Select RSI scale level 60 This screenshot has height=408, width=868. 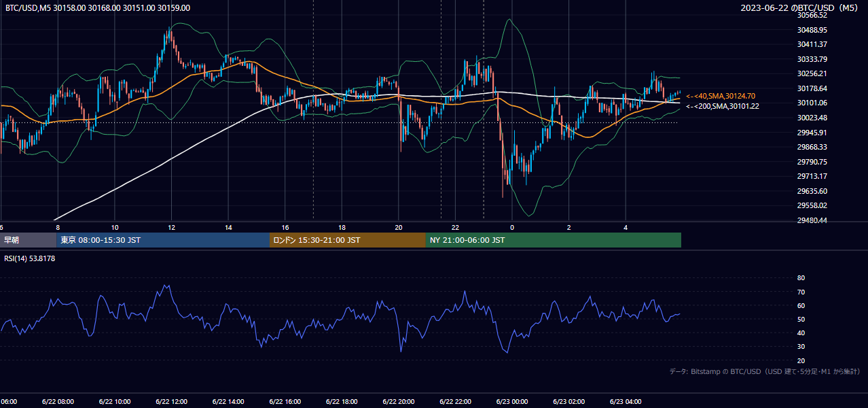[801, 305]
